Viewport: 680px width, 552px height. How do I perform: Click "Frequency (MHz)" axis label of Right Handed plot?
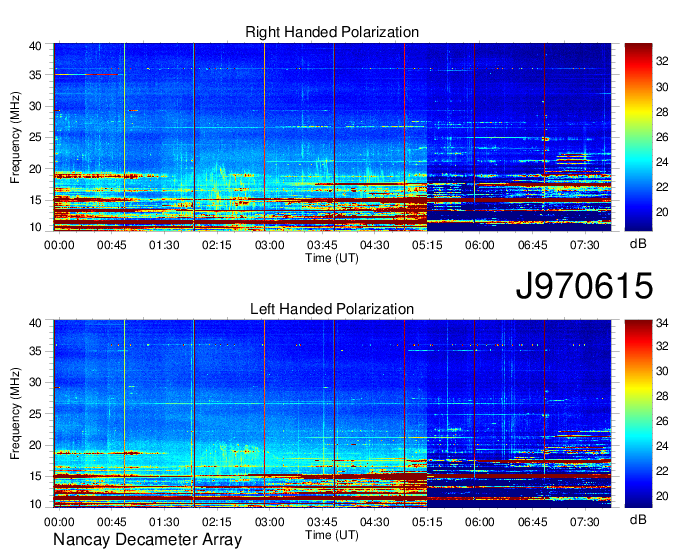15,137
